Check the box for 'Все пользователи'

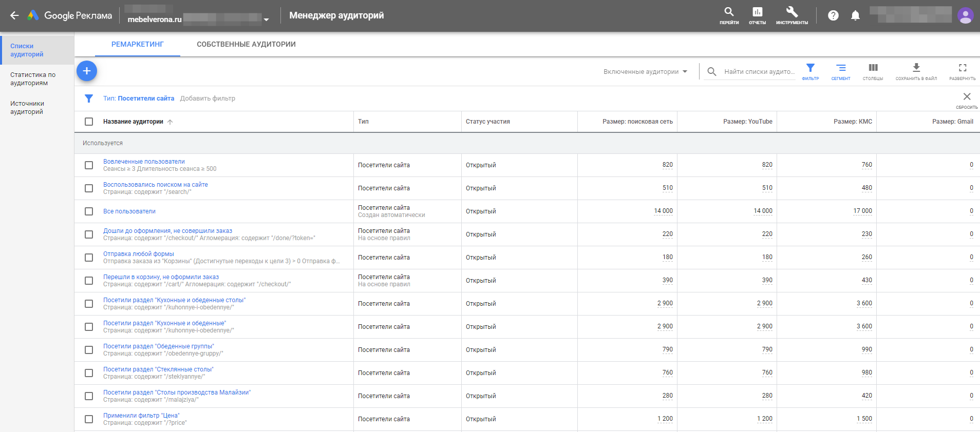point(89,211)
